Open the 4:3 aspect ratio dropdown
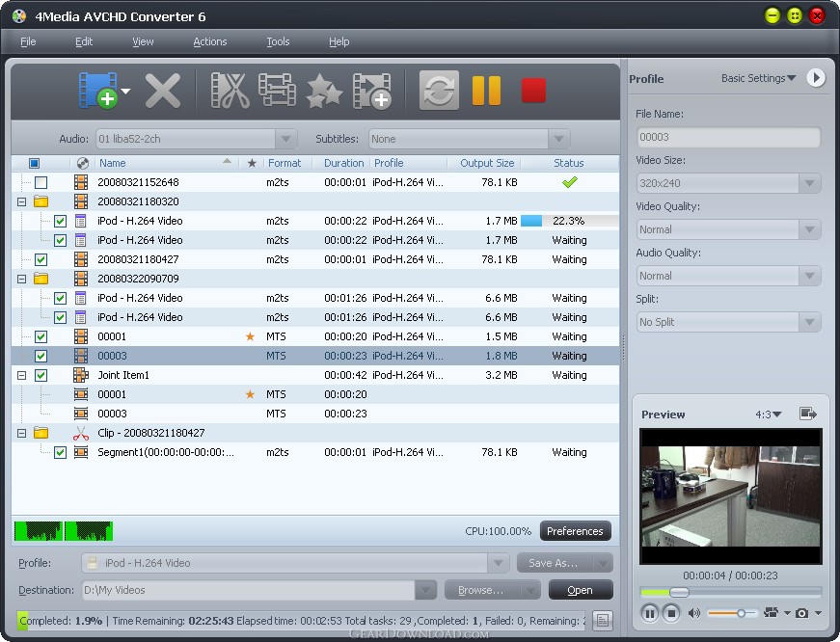 [x=769, y=414]
